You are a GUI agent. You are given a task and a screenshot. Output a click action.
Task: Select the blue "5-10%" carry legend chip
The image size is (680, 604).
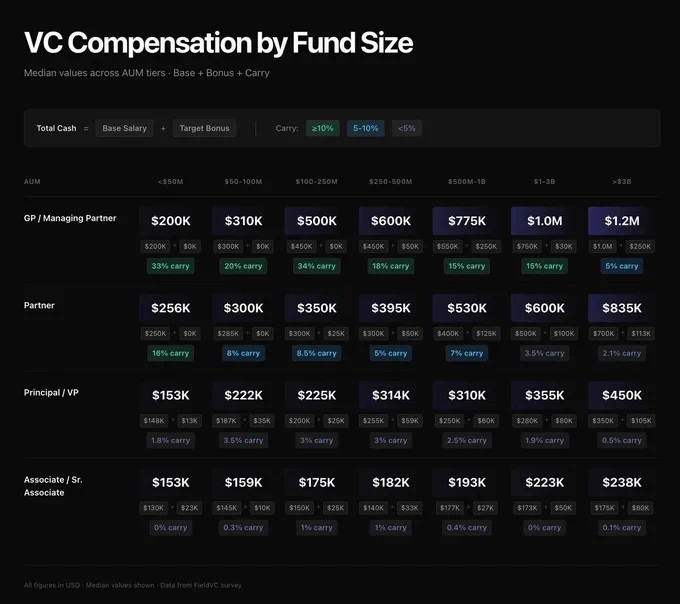[366, 128]
